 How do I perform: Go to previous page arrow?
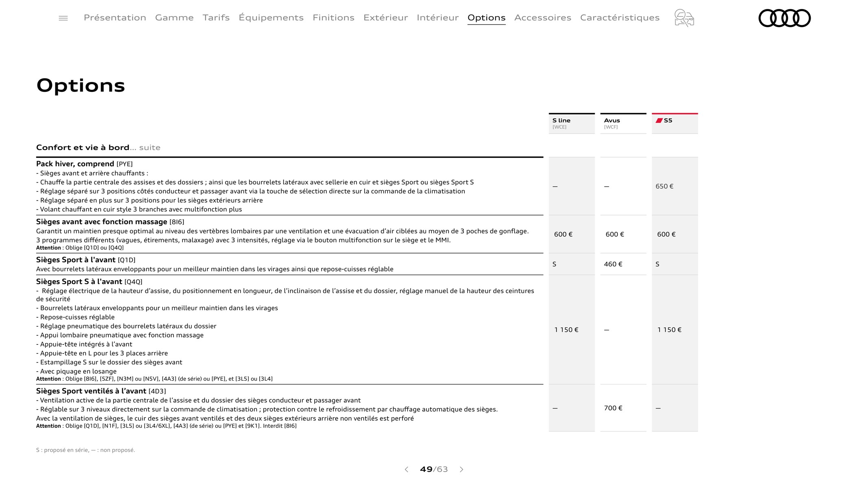(x=406, y=469)
